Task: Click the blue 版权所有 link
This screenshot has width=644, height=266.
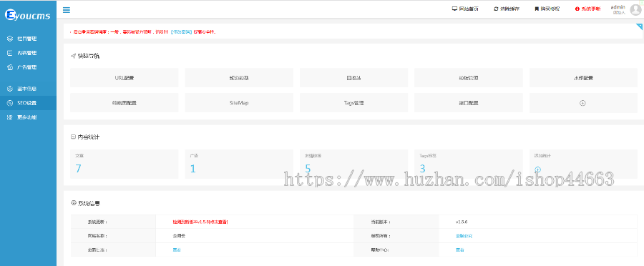Action: point(464,236)
